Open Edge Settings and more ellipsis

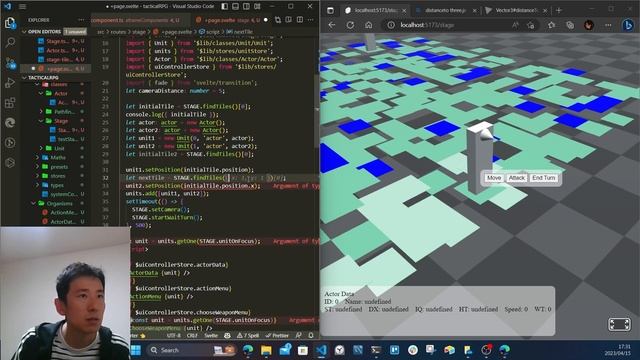pyautogui.click(x=608, y=25)
